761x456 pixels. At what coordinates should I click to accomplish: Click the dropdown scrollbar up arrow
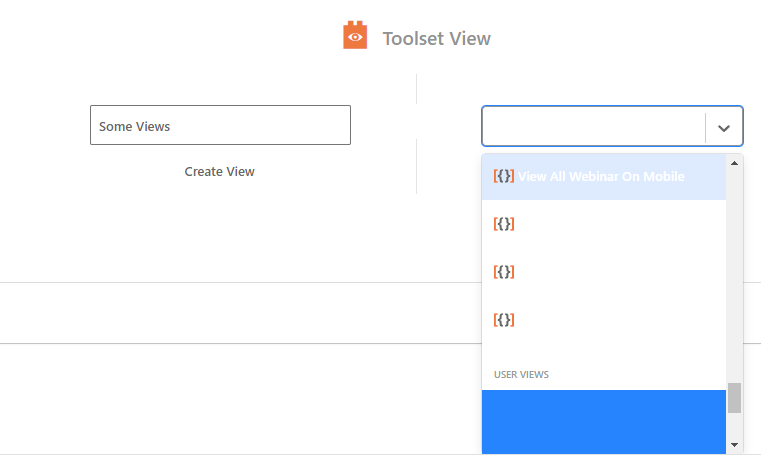[x=734, y=163]
